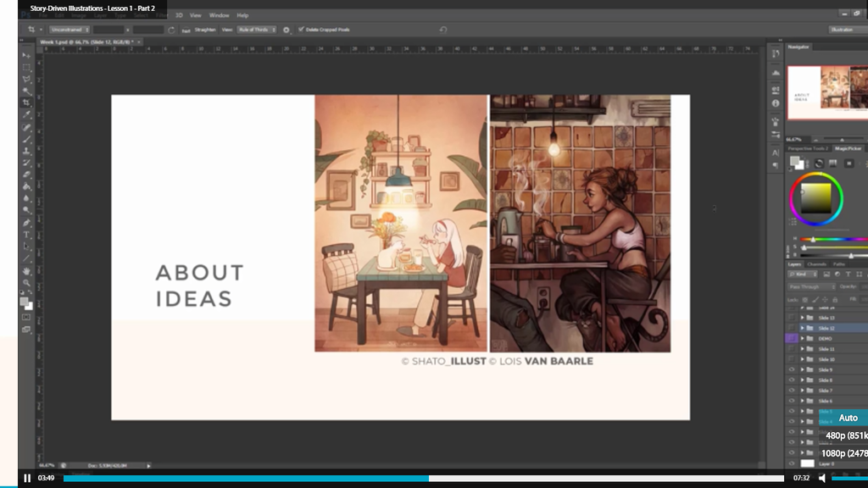Hide the Slide 9 layer group
Image resolution: width=868 pixels, height=488 pixels.
coord(792,369)
